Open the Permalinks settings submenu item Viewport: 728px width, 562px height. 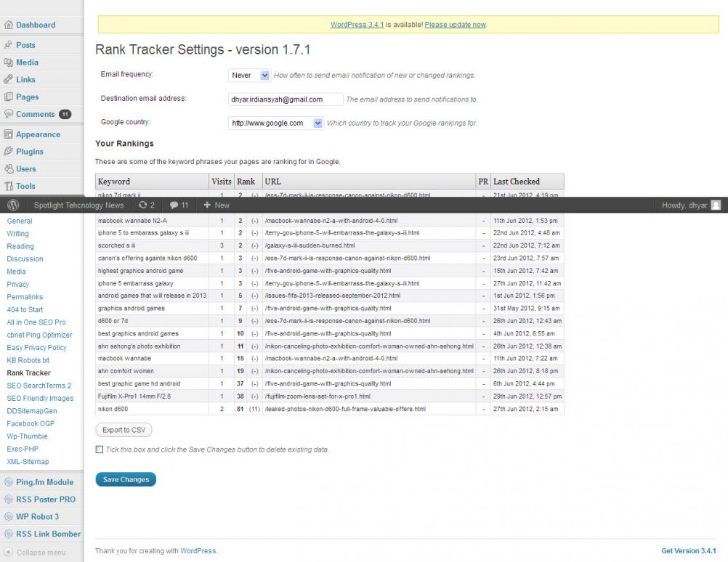(x=25, y=296)
